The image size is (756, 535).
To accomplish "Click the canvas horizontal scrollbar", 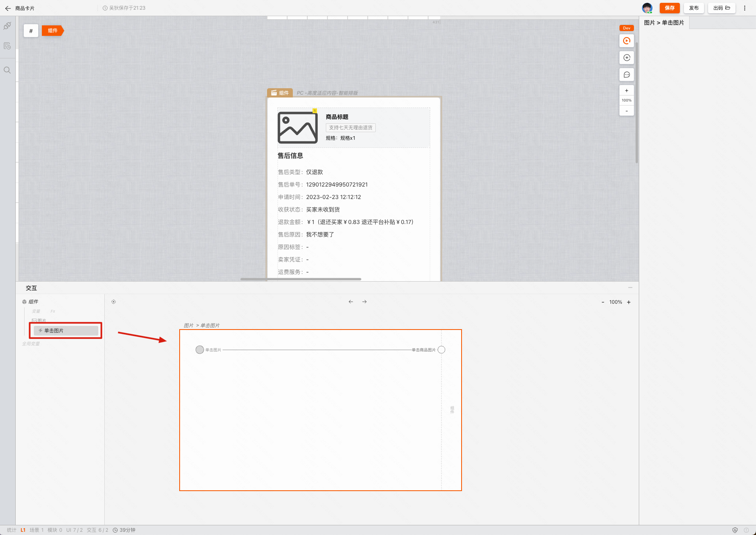I will point(301,279).
